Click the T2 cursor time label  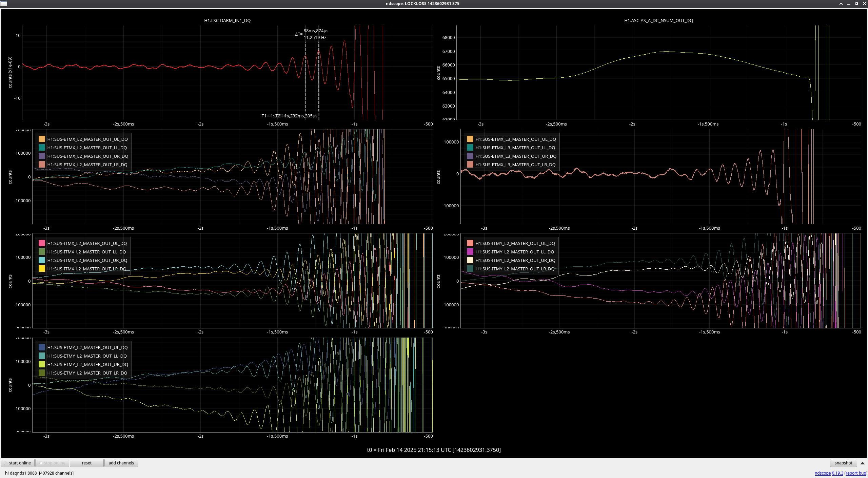click(x=296, y=116)
